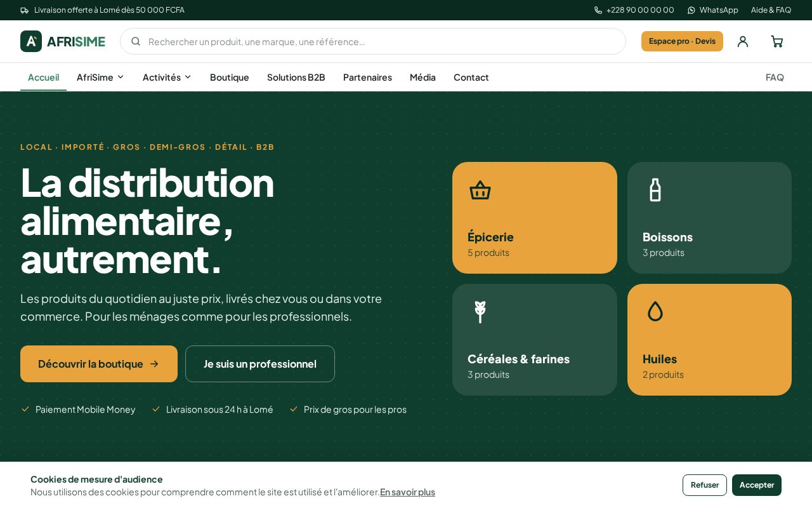
Task: Navigate to the Contact page
Action: [x=471, y=77]
